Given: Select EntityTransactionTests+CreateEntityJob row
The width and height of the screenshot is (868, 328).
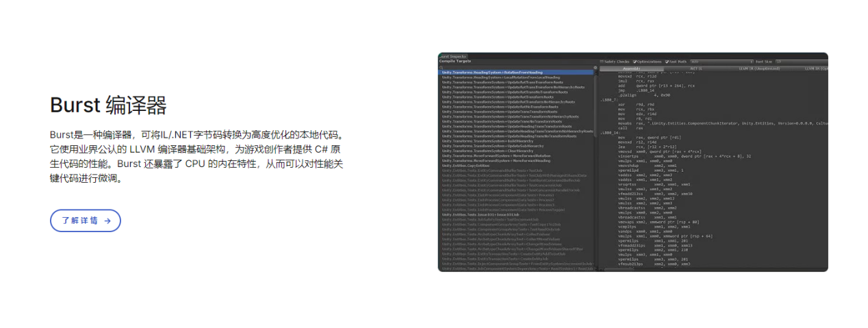Looking at the screenshot, I should point(515,259).
